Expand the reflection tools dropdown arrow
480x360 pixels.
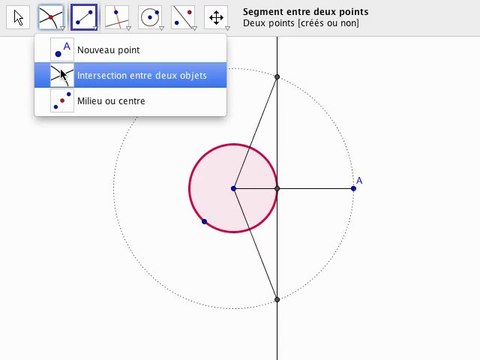[194, 28]
